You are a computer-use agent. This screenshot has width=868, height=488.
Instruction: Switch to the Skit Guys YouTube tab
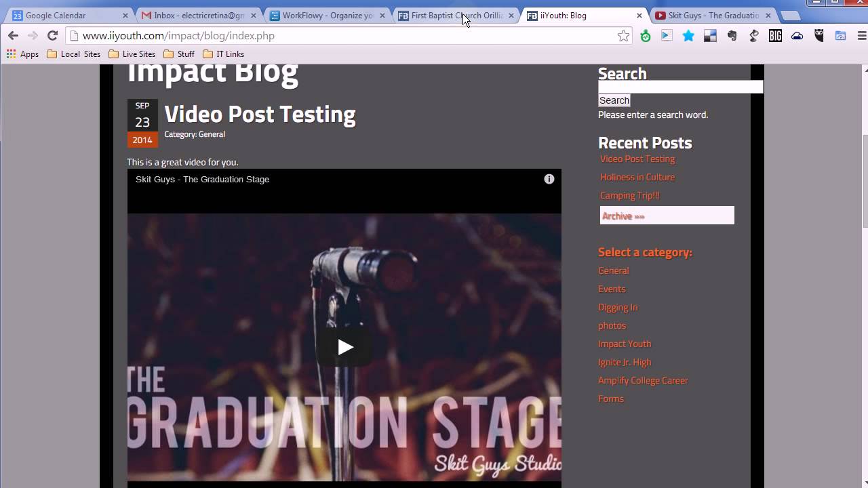pos(712,15)
